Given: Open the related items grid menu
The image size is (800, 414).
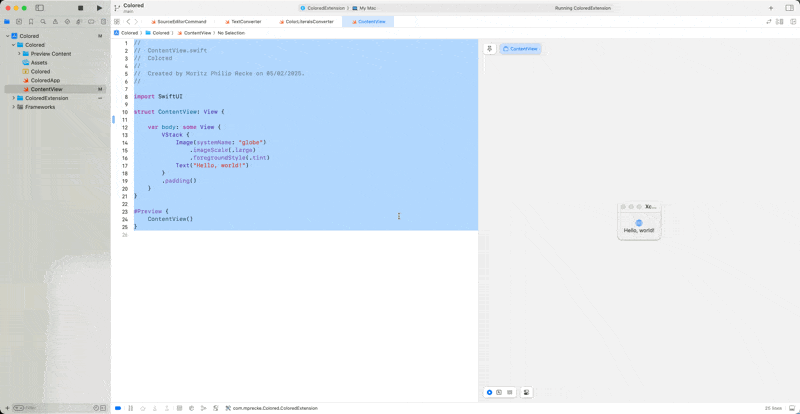Looking at the screenshot, I should pos(117,21).
